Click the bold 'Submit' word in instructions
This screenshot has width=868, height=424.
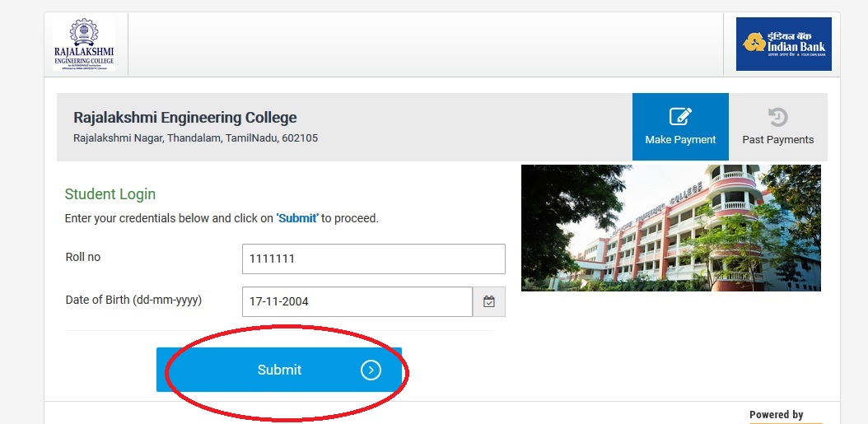point(297,219)
